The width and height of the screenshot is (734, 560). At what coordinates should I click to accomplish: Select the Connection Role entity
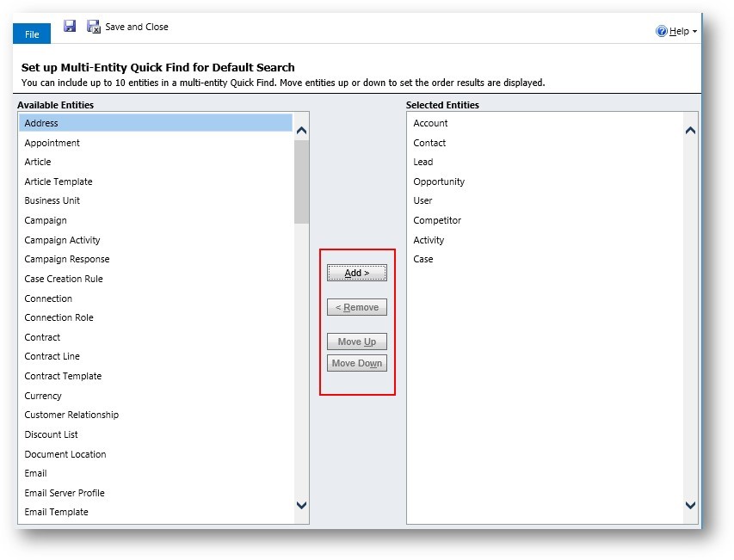(156, 317)
